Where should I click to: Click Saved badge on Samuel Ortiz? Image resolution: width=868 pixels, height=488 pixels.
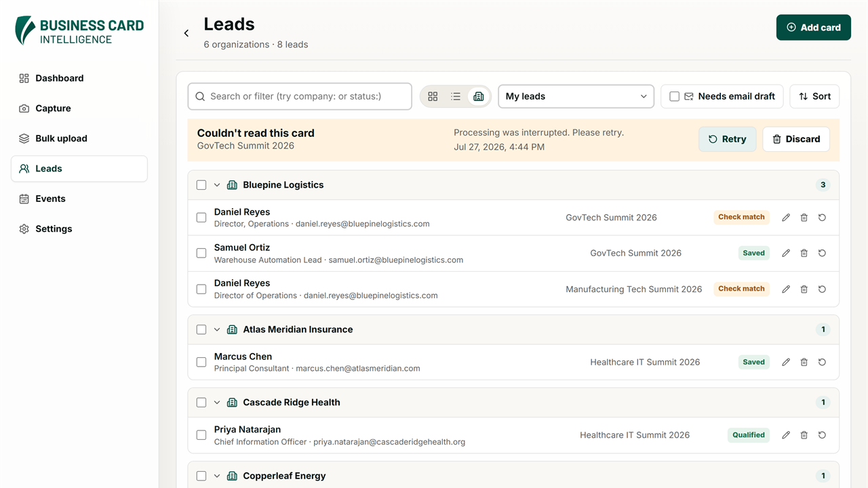[x=754, y=253]
